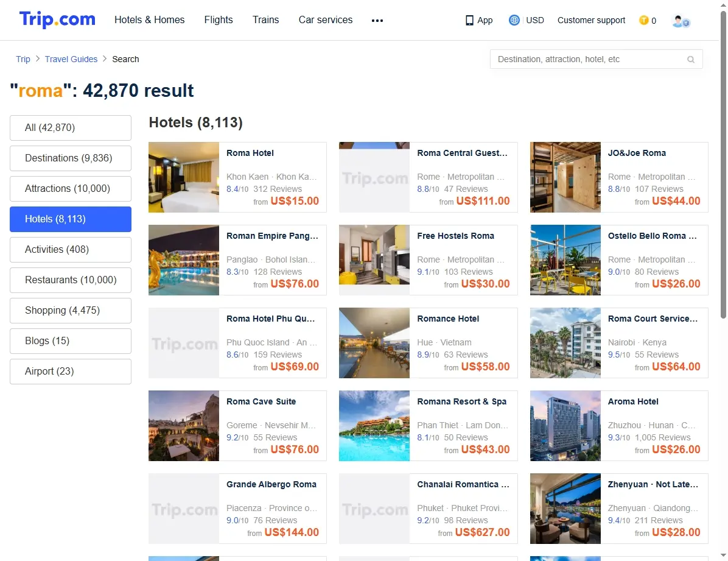Screen dimensions: 728x561
Task: Open the Trains menu
Action: pos(265,19)
